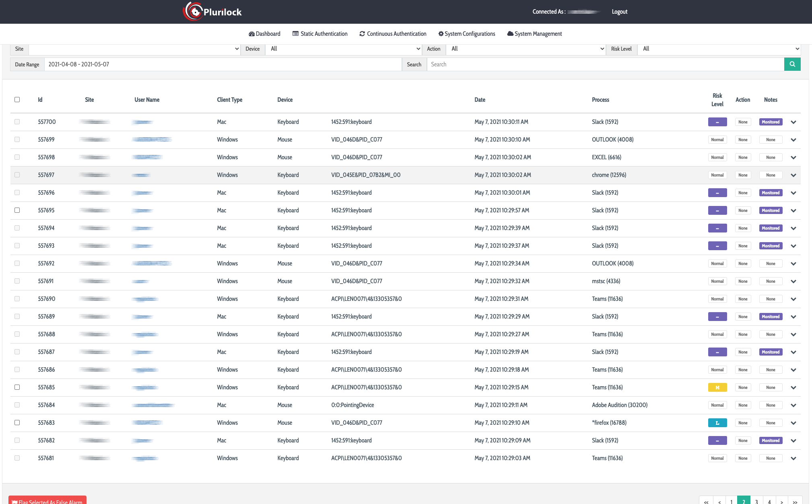Toggle the select-all header checkbox
Screen dimensions: 812x504
click(x=17, y=99)
